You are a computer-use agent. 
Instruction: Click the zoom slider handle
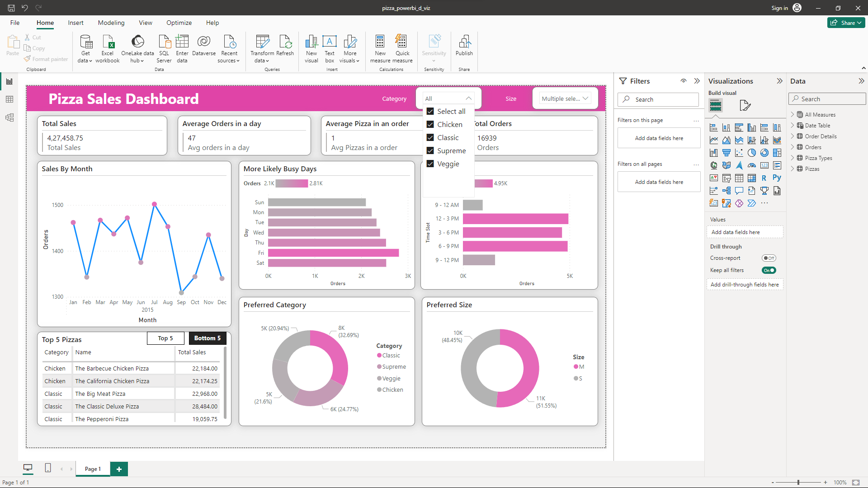[x=798, y=483]
